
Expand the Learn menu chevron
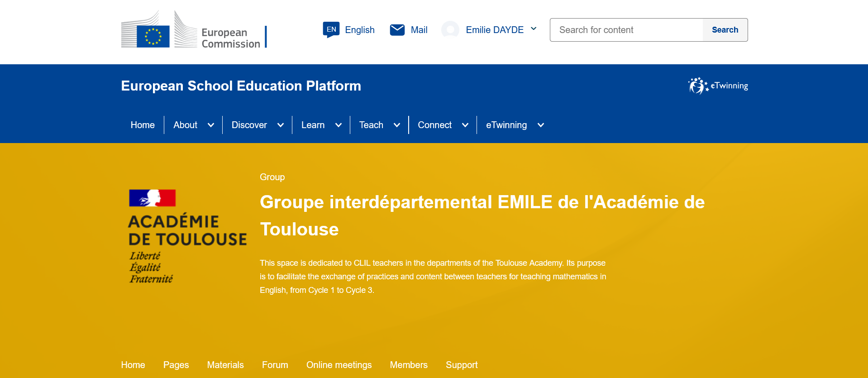[x=339, y=125]
